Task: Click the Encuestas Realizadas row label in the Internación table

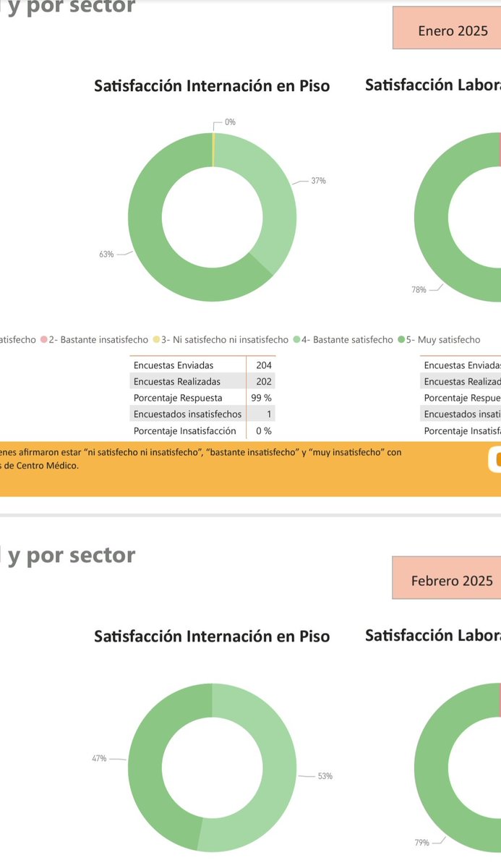Action: coord(177,381)
